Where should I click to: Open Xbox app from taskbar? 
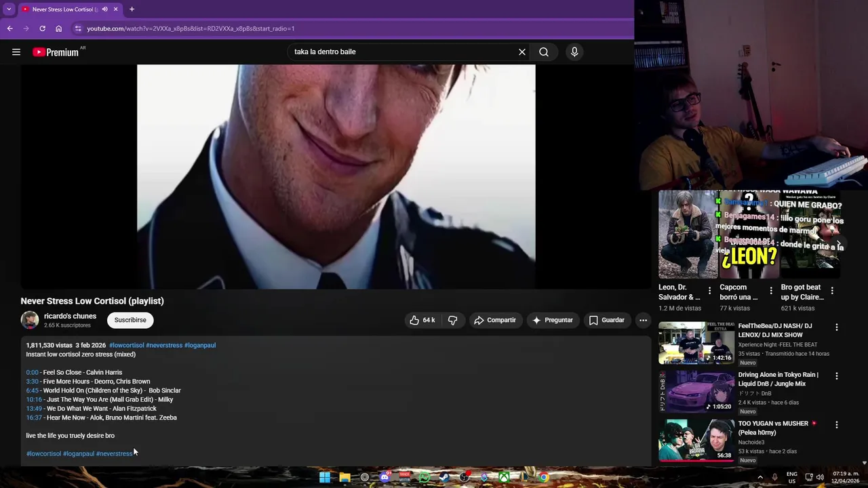coord(504,477)
